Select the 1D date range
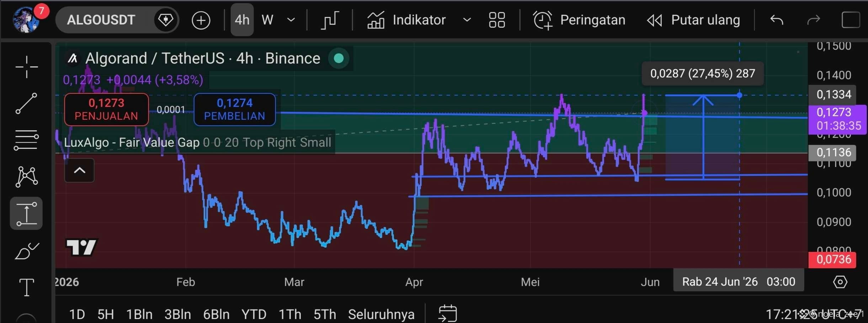This screenshot has width=868, height=323. 77,314
